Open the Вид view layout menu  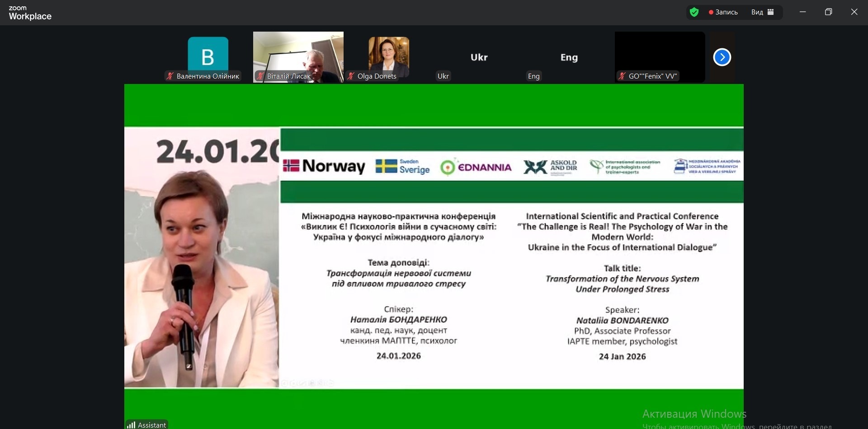[763, 12]
